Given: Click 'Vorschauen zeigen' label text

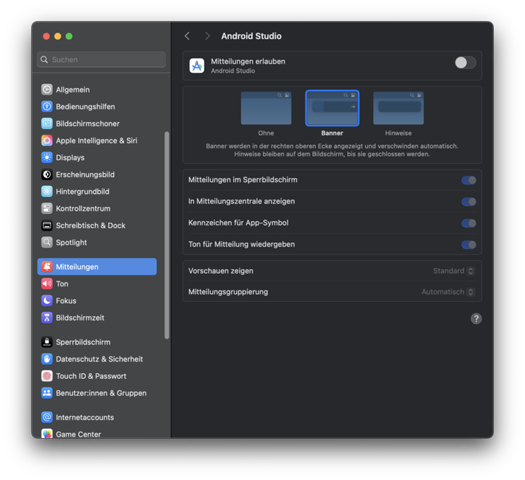Looking at the screenshot, I should click(x=221, y=271).
